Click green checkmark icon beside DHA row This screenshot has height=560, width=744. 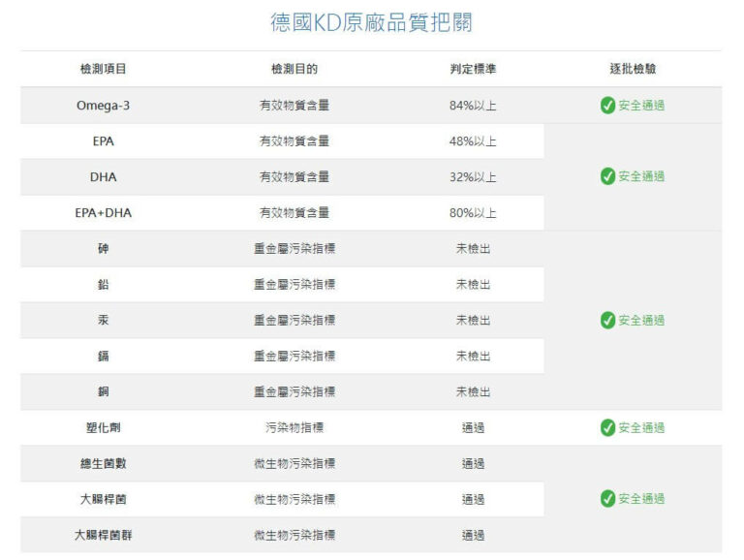tap(607, 176)
